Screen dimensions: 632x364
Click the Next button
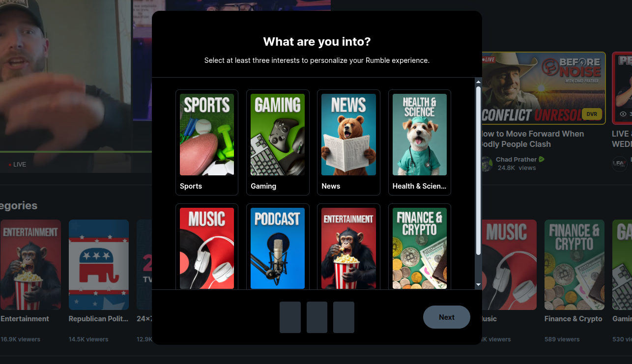coord(447,317)
